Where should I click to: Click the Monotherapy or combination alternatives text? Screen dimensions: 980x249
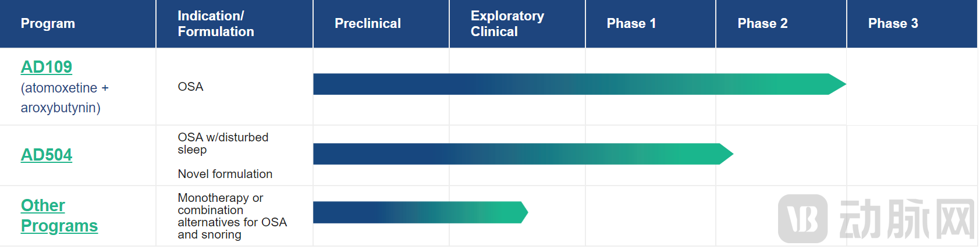pos(232,216)
